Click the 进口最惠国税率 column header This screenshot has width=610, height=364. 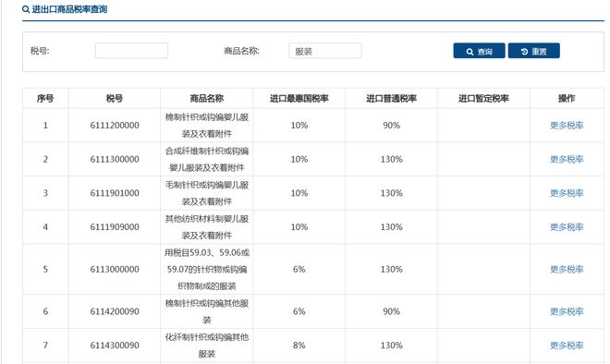(x=299, y=98)
